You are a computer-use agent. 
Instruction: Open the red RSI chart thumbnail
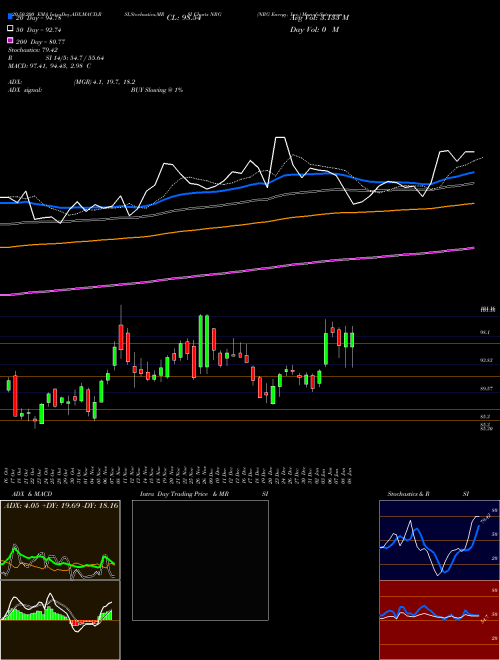[x=439, y=620]
